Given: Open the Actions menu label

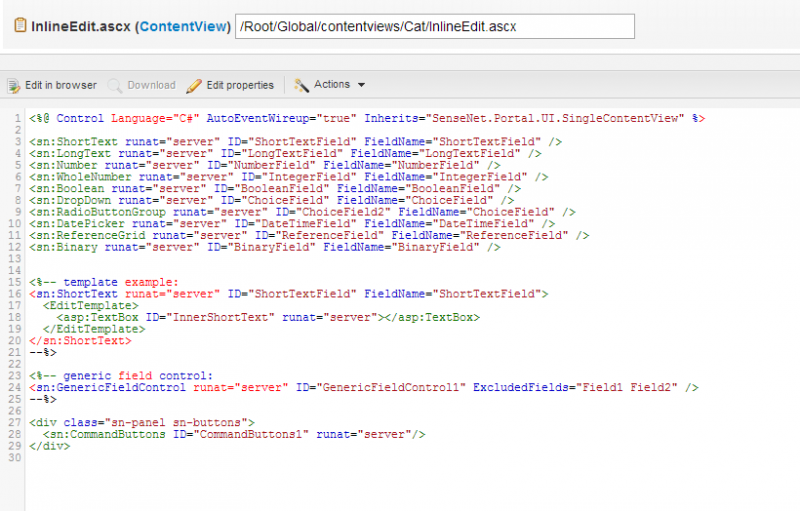Looking at the screenshot, I should (332, 85).
